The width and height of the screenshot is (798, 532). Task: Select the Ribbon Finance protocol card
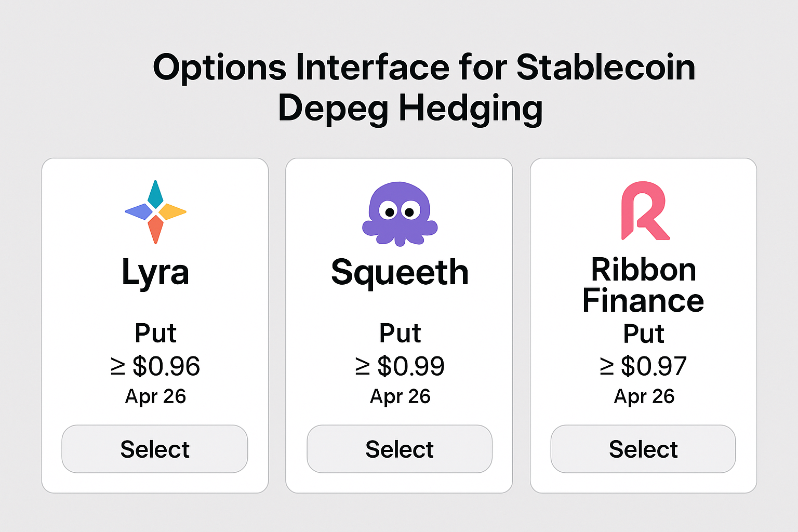pyautogui.click(x=643, y=449)
